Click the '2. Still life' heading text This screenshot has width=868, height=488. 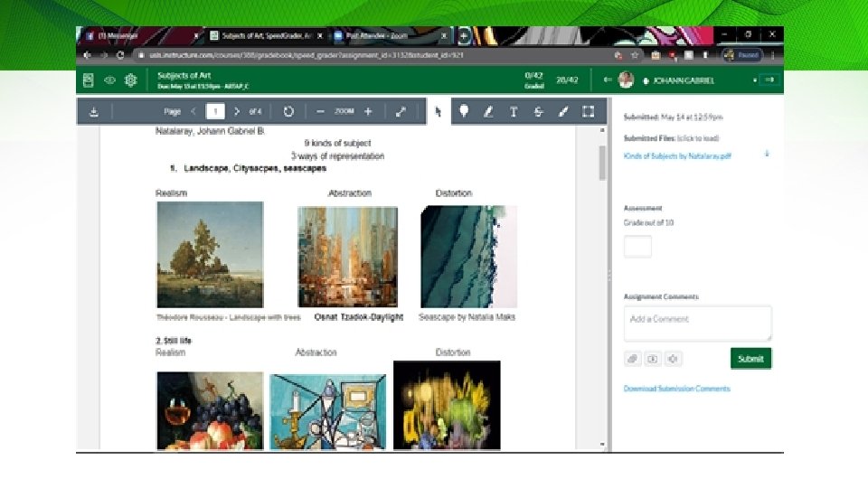pos(174,341)
